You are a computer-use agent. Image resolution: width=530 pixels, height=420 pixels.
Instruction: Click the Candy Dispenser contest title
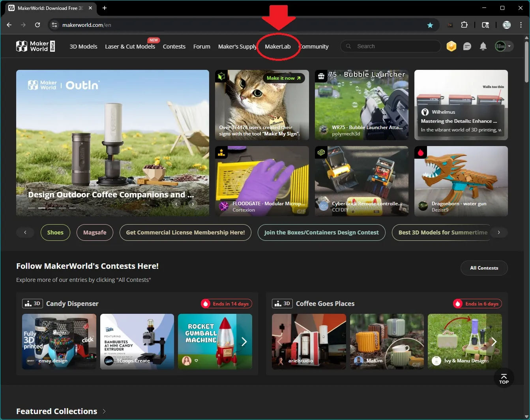(x=72, y=304)
